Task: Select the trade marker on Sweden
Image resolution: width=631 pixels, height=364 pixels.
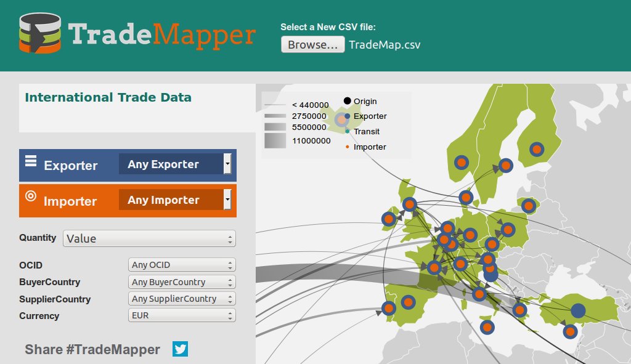Action: (506, 165)
